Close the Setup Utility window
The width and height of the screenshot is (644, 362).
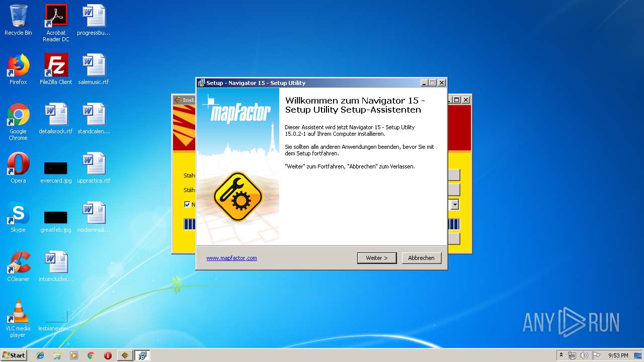442,83
